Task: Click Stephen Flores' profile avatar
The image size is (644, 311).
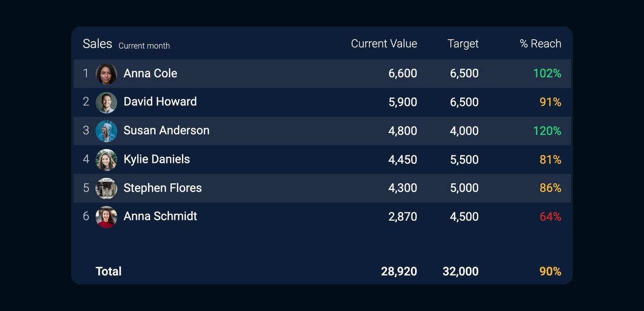Action: point(106,188)
